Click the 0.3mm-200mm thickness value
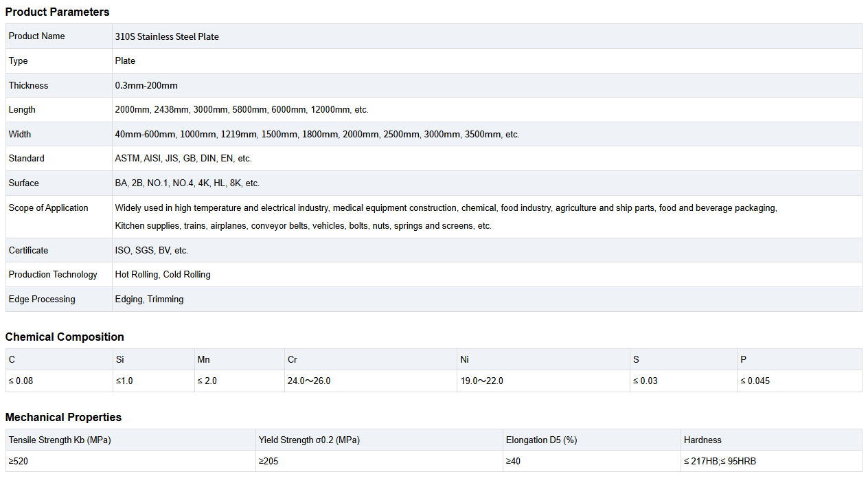 146,86
